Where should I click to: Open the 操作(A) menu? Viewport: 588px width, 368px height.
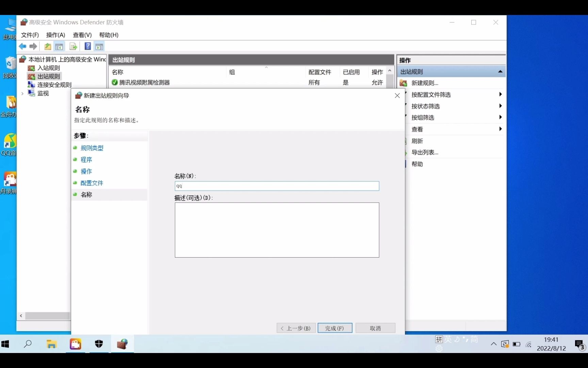click(x=55, y=35)
